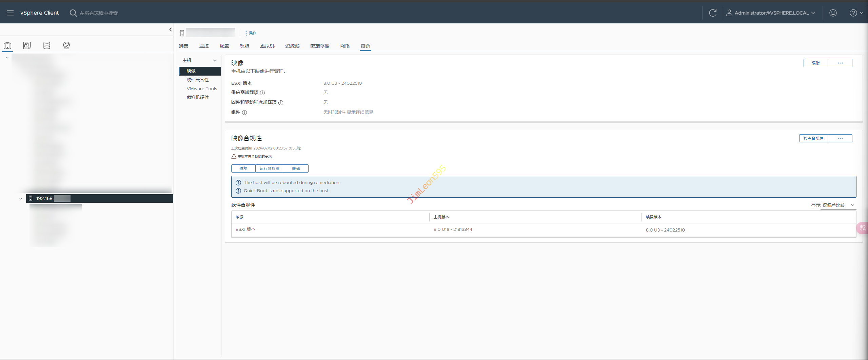Click info icon beside 供应商加载项
This screenshot has width=868, height=360.
point(262,93)
